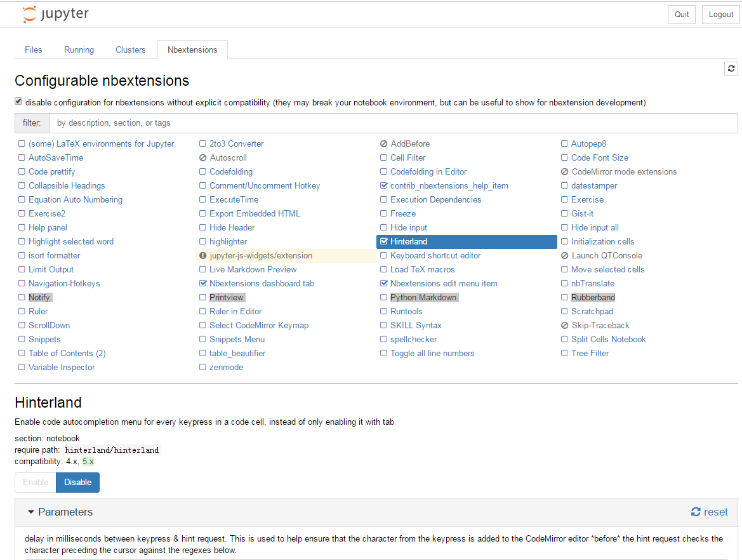The image size is (742, 560).
Task: Focus the filter by description field
Action: tap(394, 123)
